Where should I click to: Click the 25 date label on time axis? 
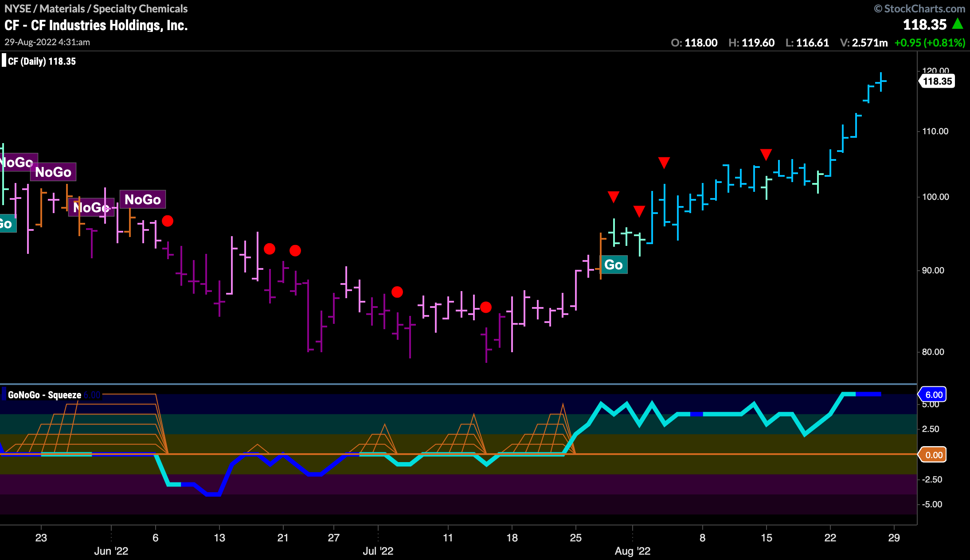click(x=576, y=538)
